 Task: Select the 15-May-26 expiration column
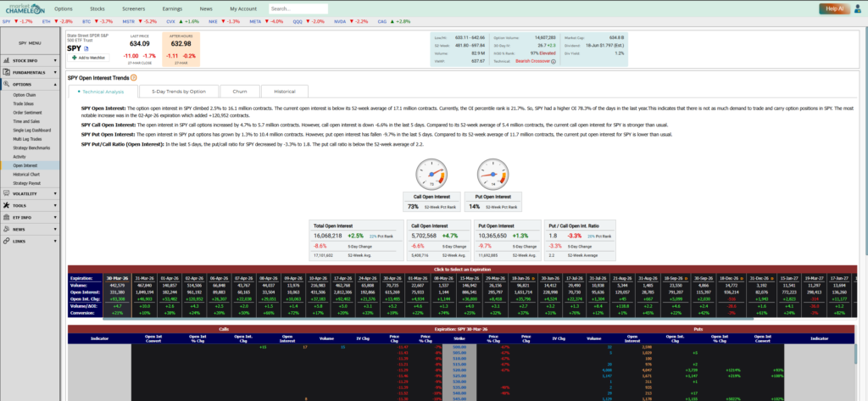tap(469, 294)
